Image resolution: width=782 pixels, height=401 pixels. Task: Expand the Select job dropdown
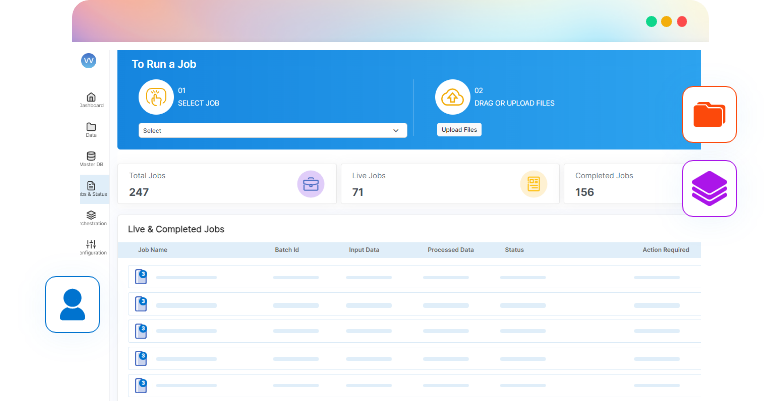pyautogui.click(x=272, y=130)
